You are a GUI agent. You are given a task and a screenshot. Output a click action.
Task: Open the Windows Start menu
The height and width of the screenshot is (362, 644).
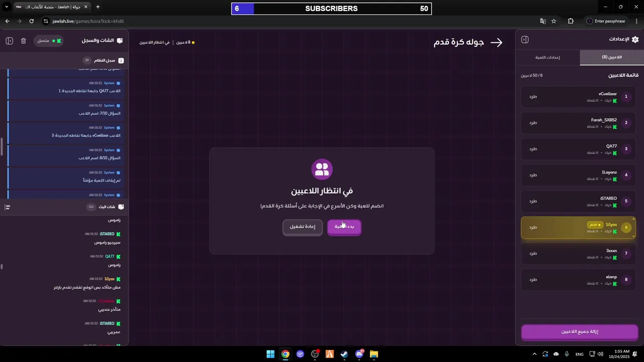270,354
